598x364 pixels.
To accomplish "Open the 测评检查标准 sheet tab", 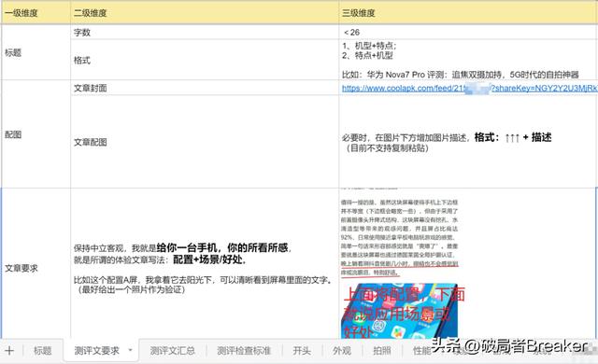I will click(x=244, y=350).
